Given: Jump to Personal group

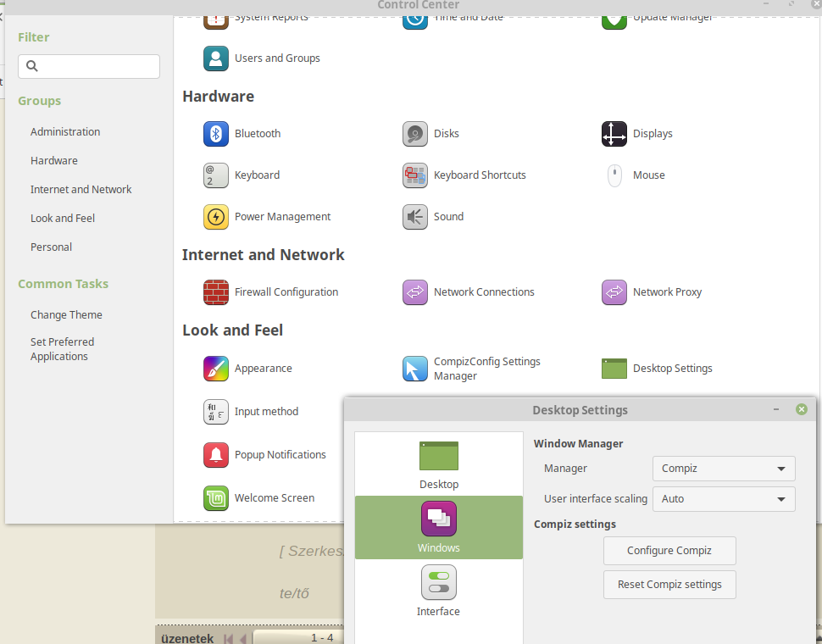Looking at the screenshot, I should (51, 247).
